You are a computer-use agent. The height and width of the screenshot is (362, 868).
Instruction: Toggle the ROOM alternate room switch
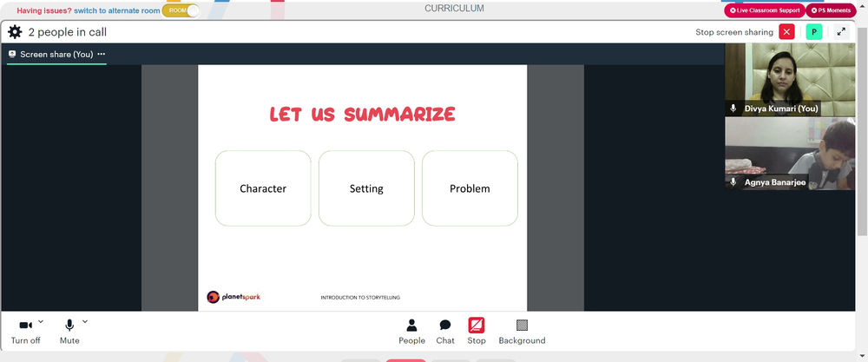tap(181, 10)
